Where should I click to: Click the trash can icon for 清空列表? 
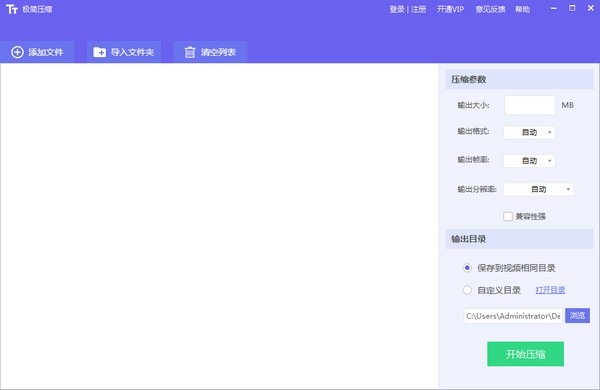[x=190, y=52]
